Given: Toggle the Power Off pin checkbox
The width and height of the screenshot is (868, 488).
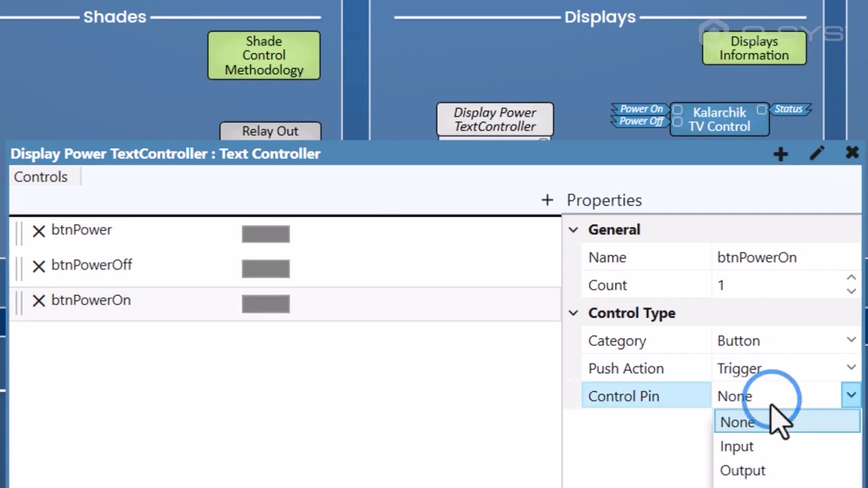Looking at the screenshot, I should coord(677,122).
